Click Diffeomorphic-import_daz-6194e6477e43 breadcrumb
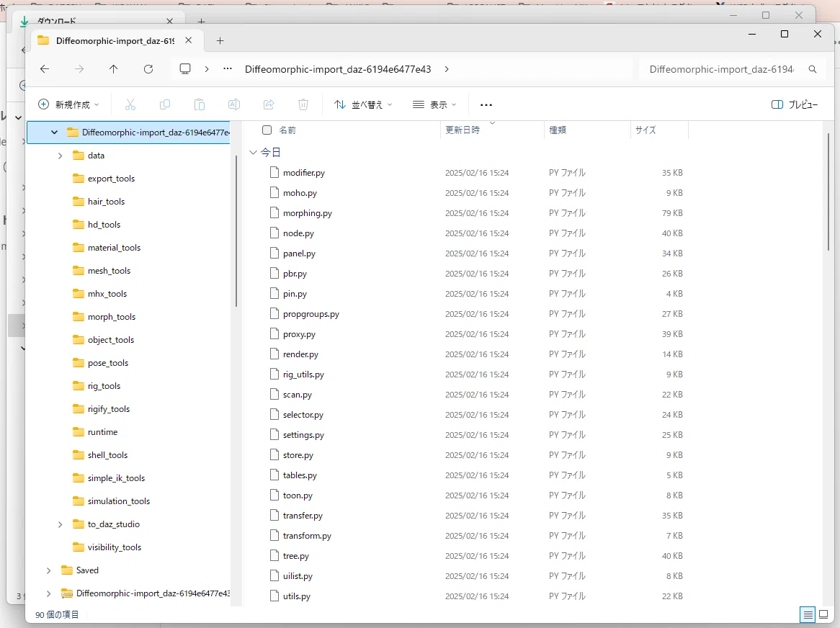The image size is (840, 628). point(338,69)
